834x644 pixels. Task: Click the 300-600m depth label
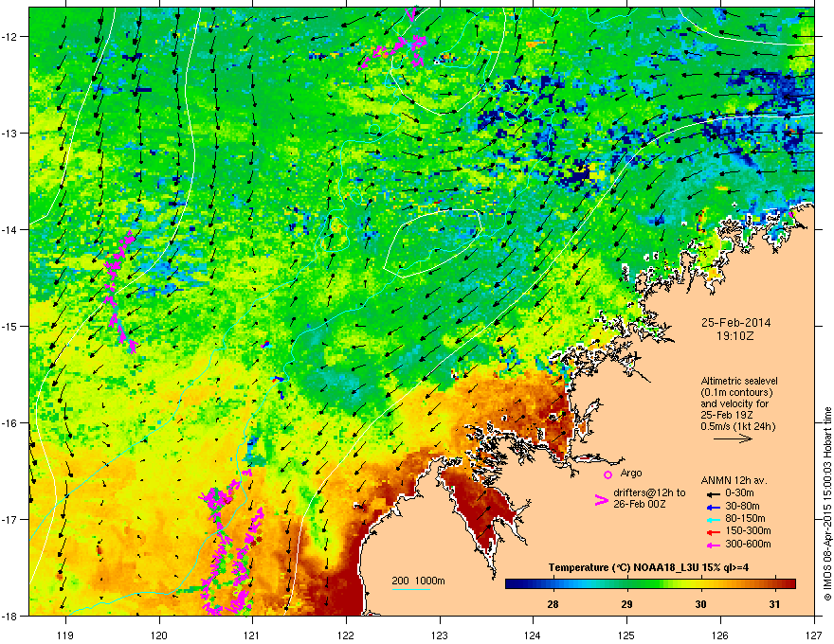pos(748,545)
